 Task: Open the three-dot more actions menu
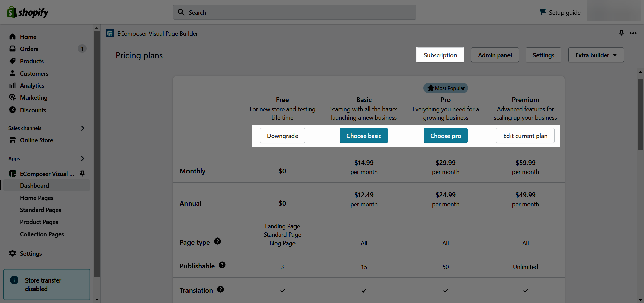[x=633, y=33]
